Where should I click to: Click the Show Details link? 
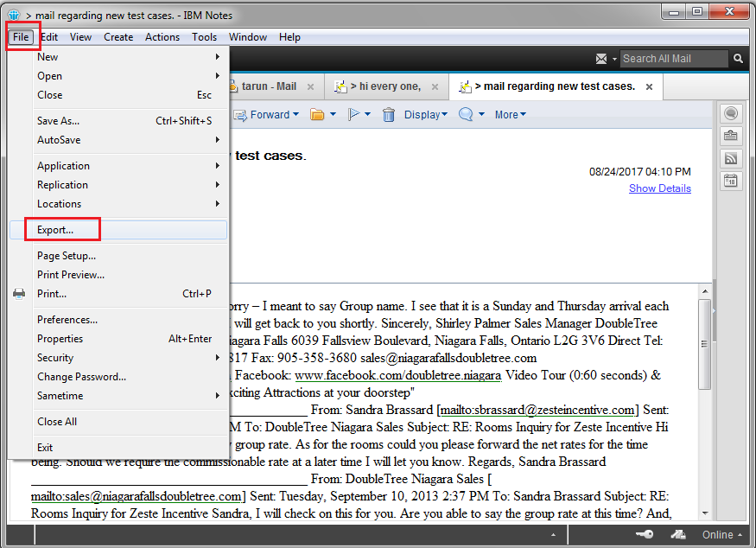(x=659, y=188)
